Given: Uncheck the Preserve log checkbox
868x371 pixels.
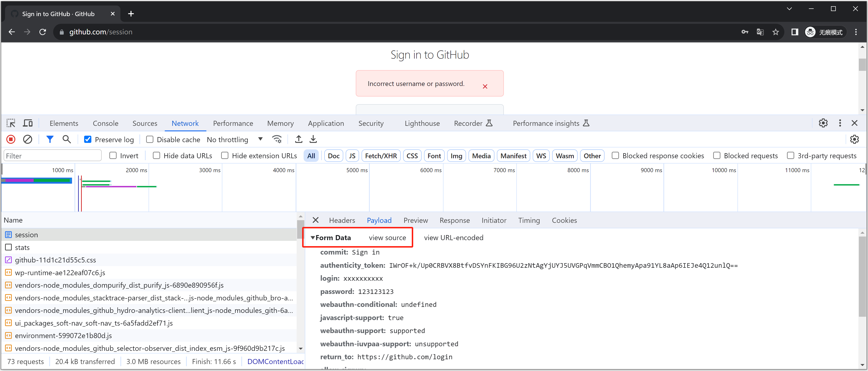Looking at the screenshot, I should point(87,139).
